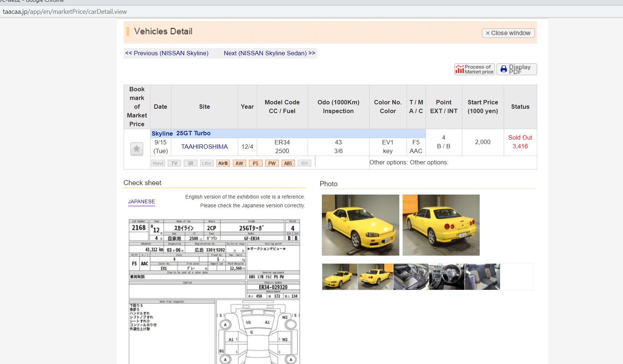Click the 9/15 date cell
The image size is (623, 364).
pos(160,147)
